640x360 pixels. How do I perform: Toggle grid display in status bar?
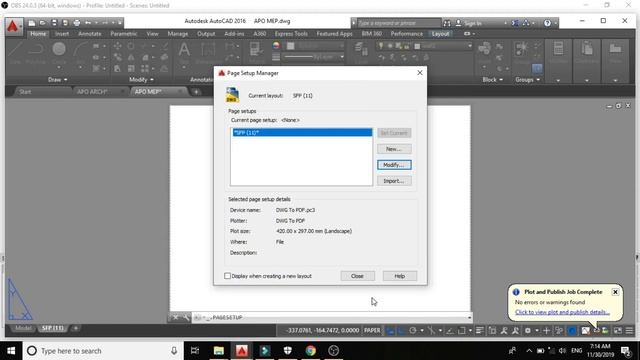[390, 330]
